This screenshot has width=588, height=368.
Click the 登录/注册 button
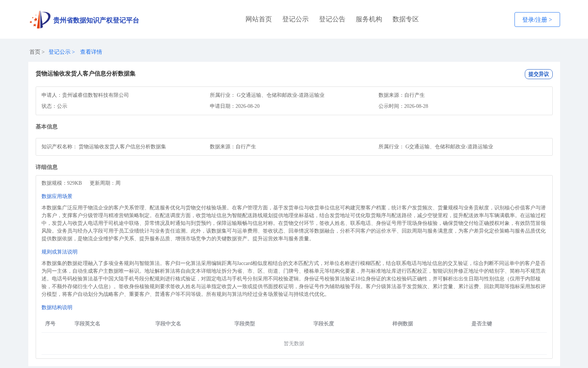point(537,20)
